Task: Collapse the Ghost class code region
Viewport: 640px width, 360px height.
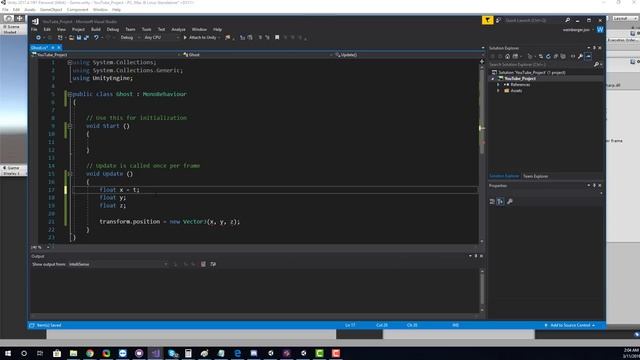Action: coord(69,94)
